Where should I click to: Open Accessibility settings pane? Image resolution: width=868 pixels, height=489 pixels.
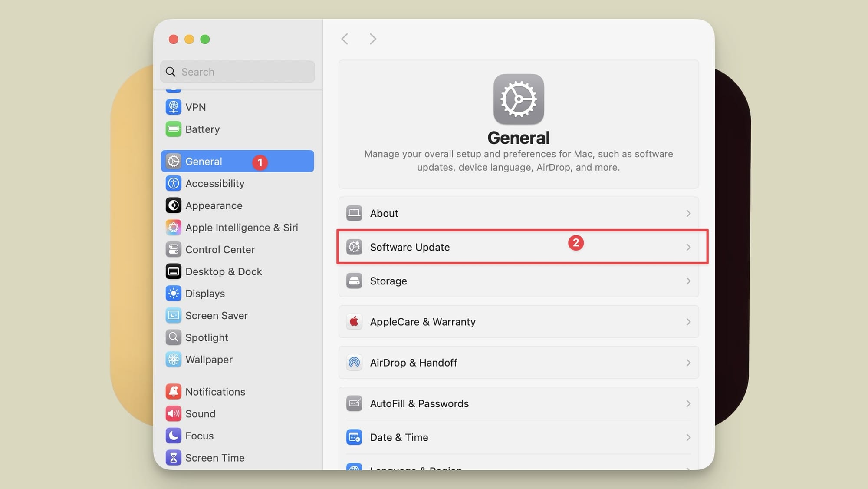coord(237,183)
